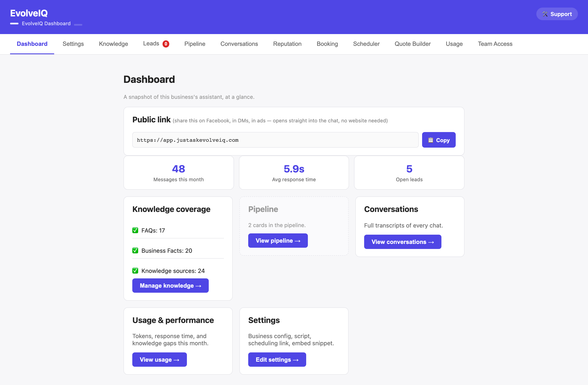The image size is (588, 385).
Task: Open the Knowledge tab
Action: (113, 44)
